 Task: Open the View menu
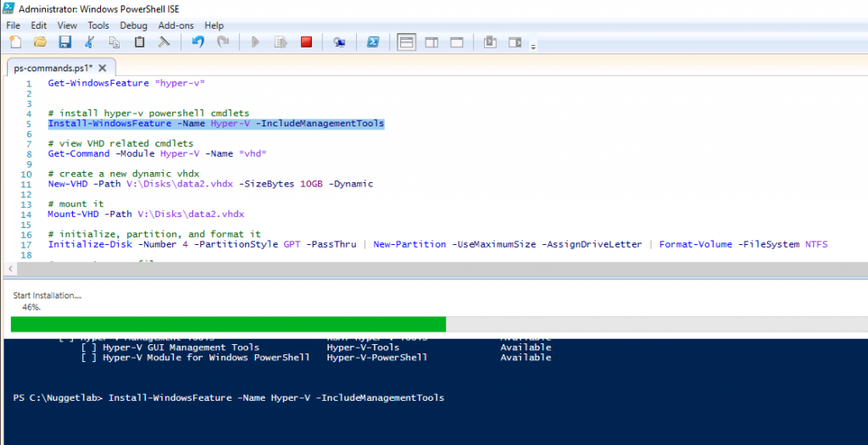point(67,25)
